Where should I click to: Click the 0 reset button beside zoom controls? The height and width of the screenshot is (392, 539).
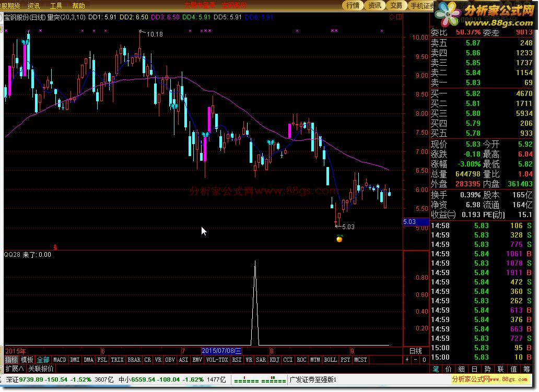(x=424, y=360)
